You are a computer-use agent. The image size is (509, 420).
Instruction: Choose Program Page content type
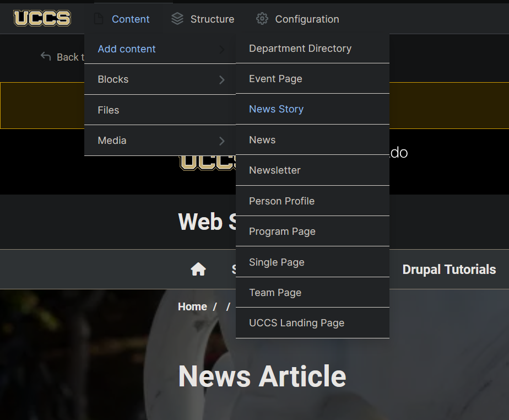coord(312,231)
